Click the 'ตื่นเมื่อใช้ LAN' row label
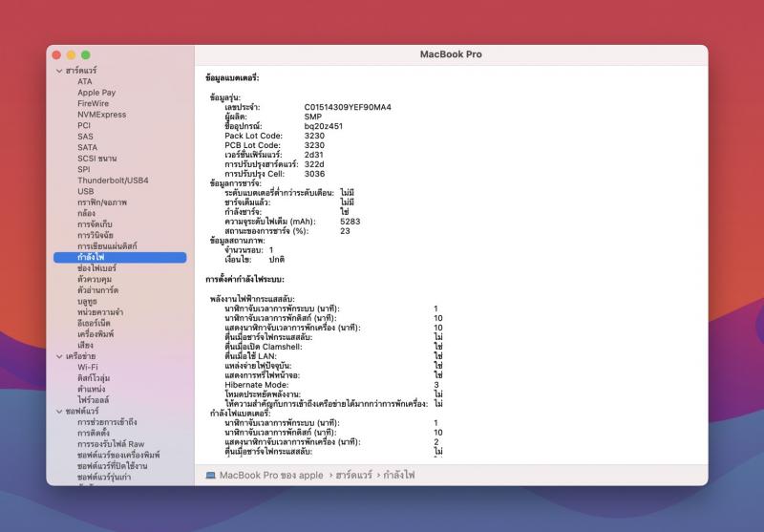Viewport: 764px width, 532px height. pos(250,356)
